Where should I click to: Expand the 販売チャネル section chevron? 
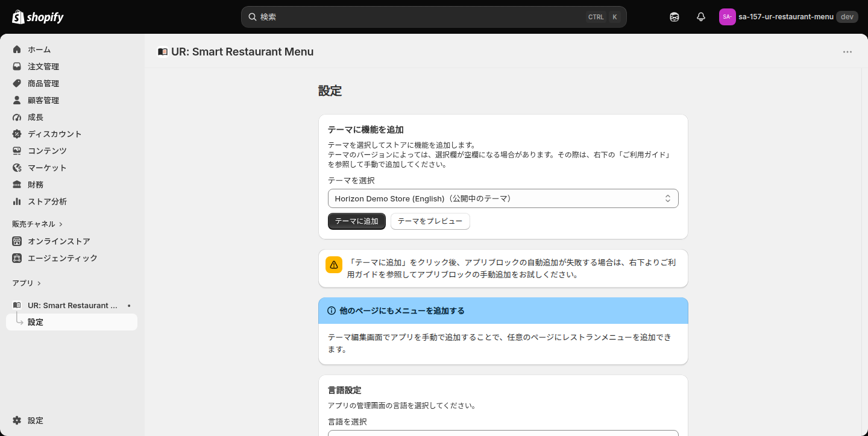pyautogui.click(x=61, y=224)
